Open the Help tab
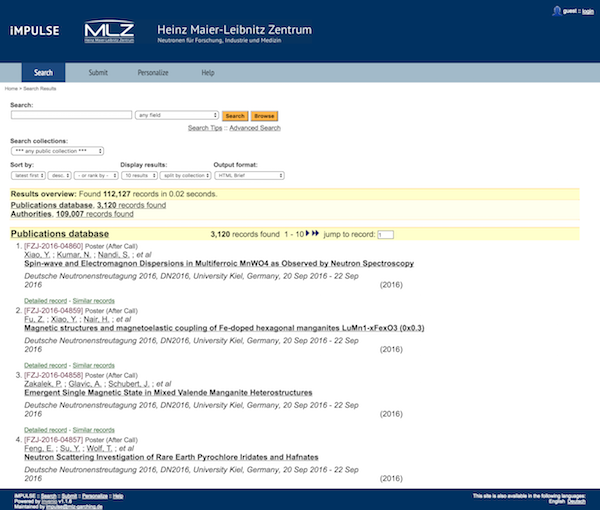The image size is (600, 510). pos(208,73)
